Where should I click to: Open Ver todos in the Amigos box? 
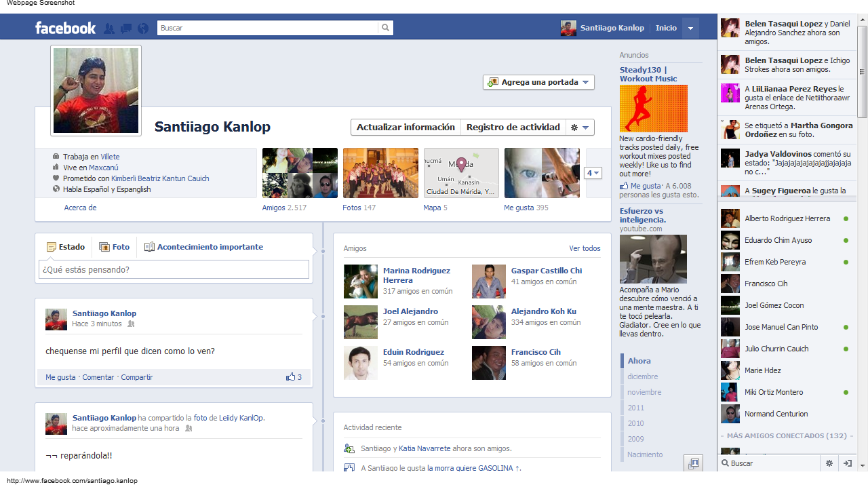tap(585, 248)
